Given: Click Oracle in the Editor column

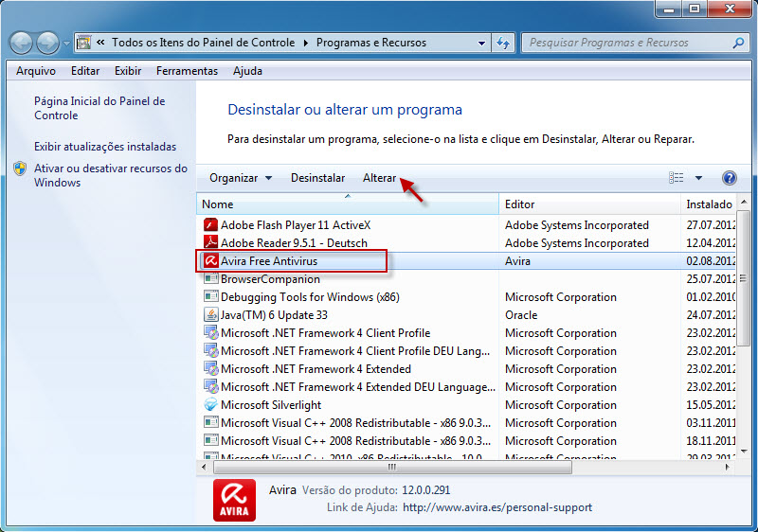Looking at the screenshot, I should 521,315.
